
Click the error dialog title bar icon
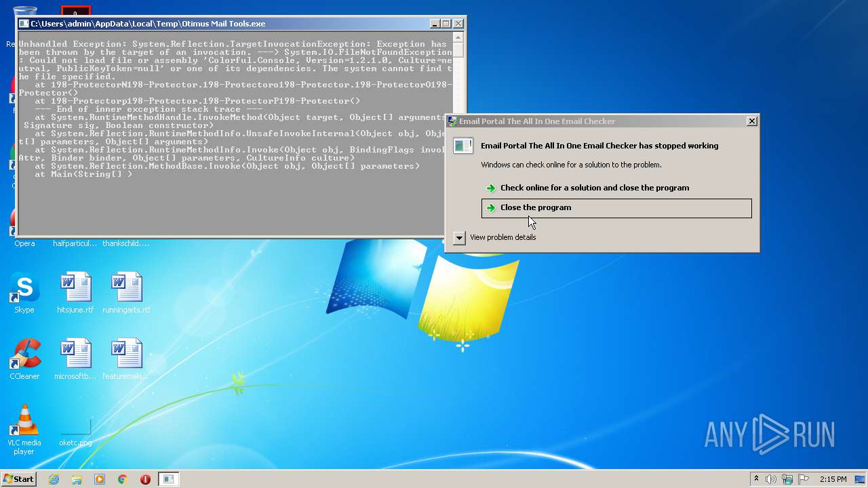(x=452, y=121)
